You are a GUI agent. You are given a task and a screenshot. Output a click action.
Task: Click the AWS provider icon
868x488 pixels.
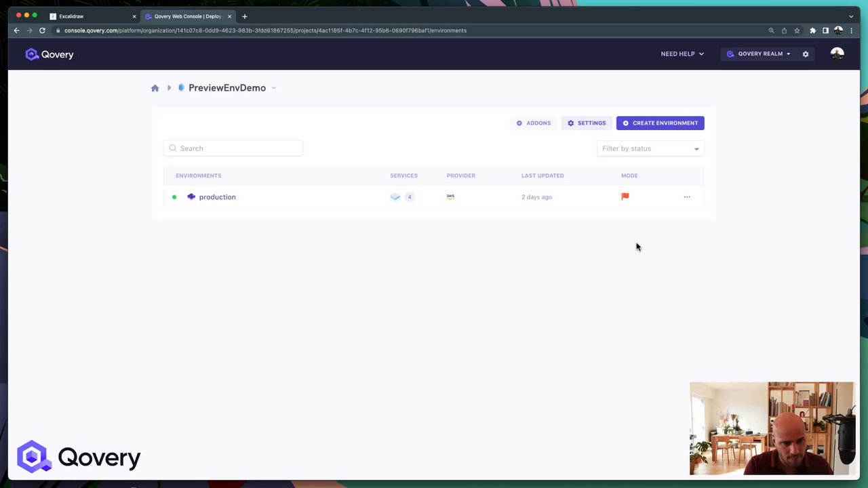coord(450,197)
